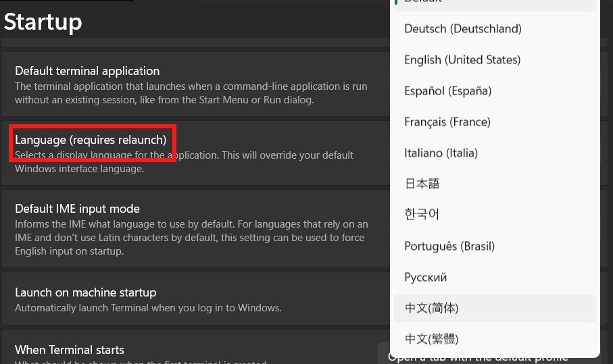Screen dimensions: 613x364
Task: Select Русский language option
Action: 495,277
